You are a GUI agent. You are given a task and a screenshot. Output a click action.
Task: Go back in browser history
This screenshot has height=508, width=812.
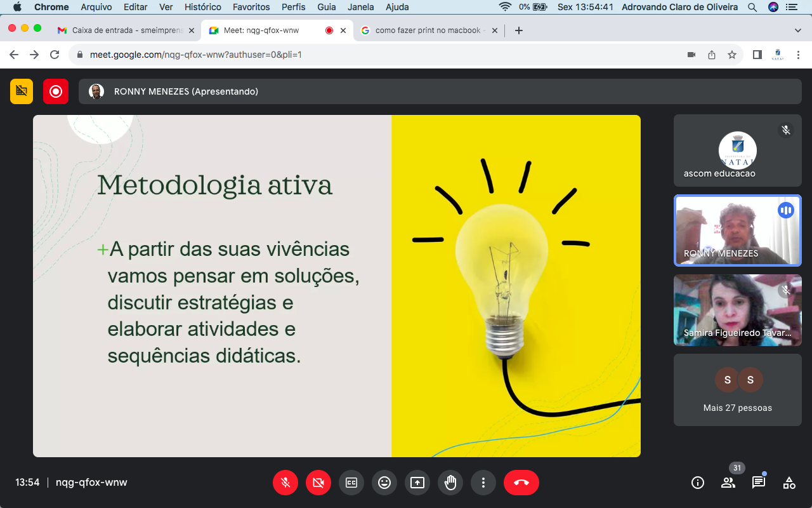[14, 55]
